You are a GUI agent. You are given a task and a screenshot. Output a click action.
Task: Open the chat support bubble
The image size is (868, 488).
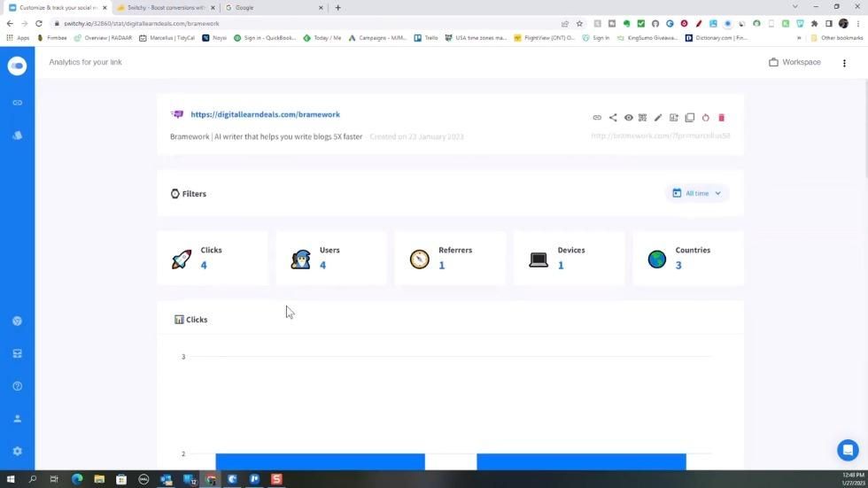click(x=848, y=450)
